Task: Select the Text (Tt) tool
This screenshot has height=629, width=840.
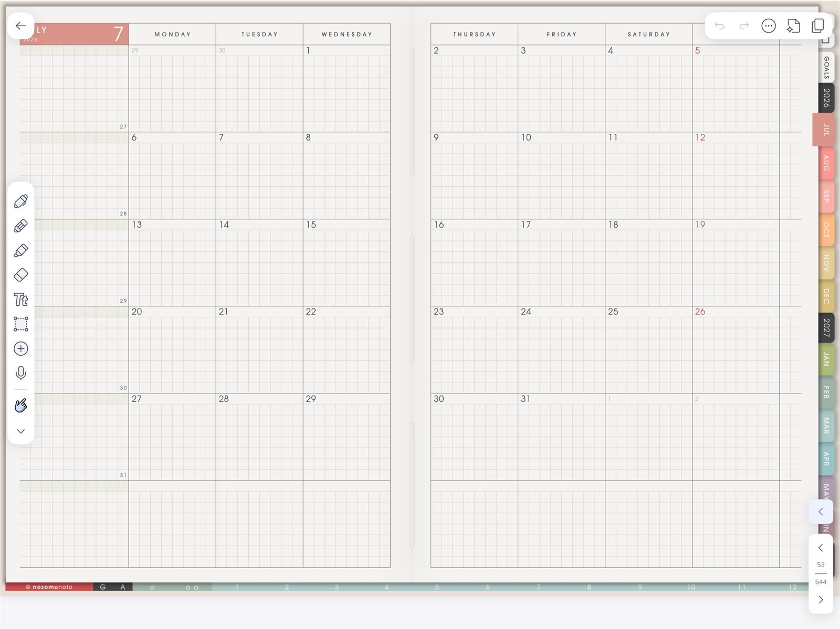Action: click(21, 300)
